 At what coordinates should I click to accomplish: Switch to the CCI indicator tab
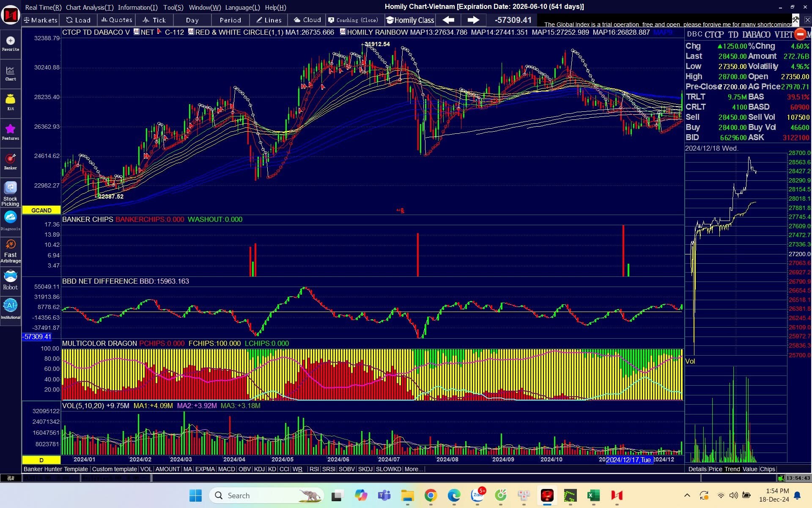tap(284, 469)
